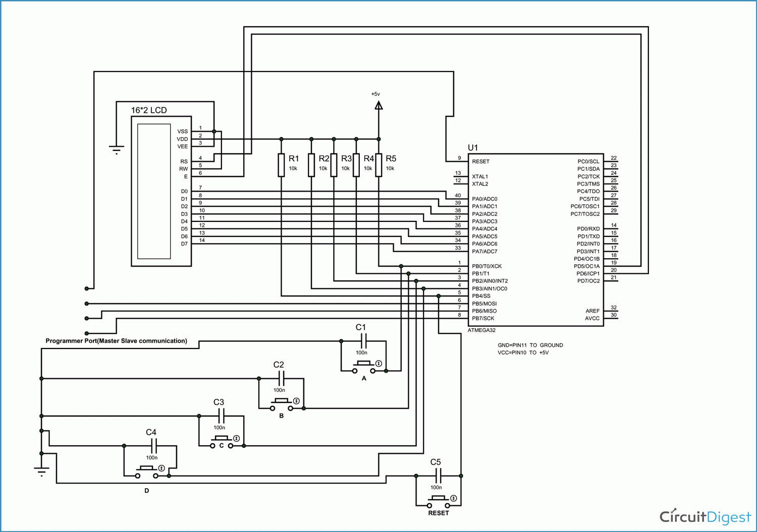Select the PB0/T0/XCK pin label

(487, 266)
